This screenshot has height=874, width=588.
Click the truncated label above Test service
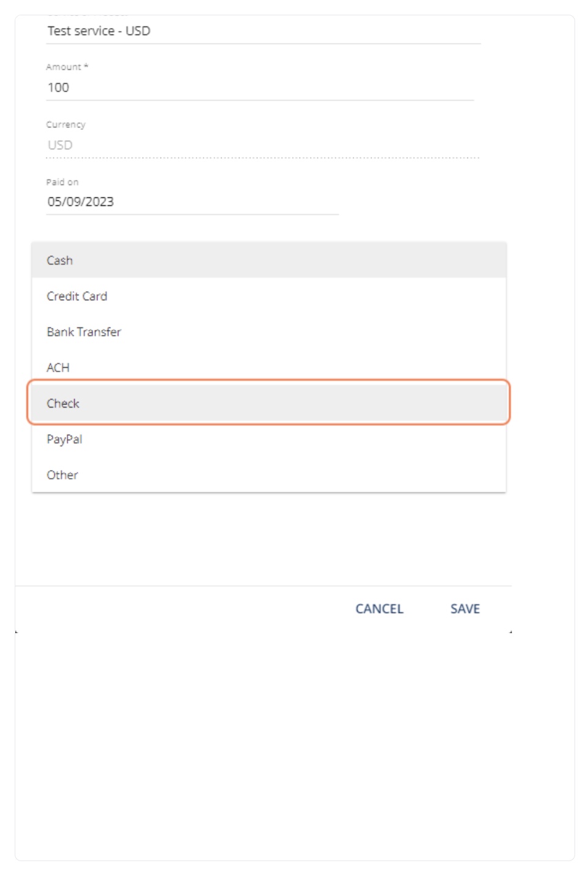coord(87,14)
